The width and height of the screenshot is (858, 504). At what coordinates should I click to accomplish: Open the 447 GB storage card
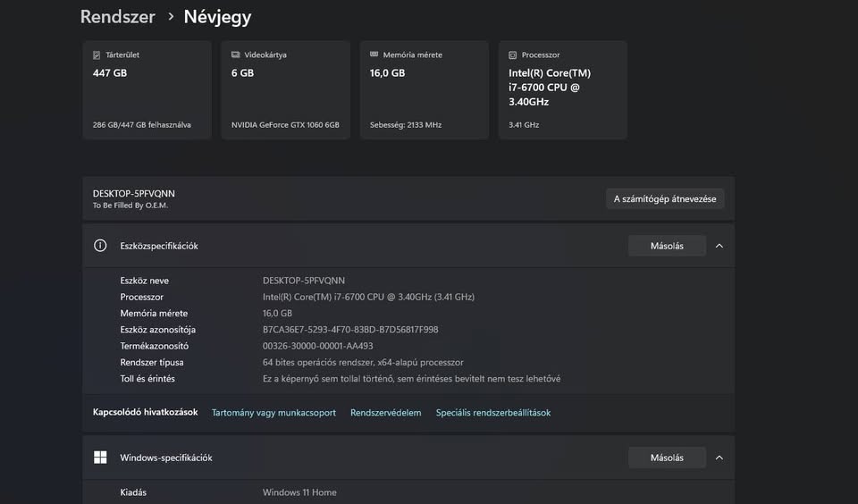pyautogui.click(x=147, y=89)
